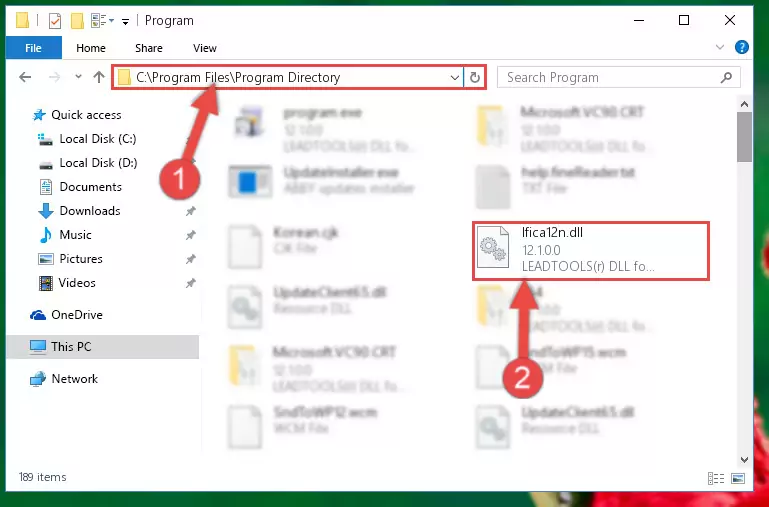Switch to Large icons view icon
Screen dimensions: 769x507
[x=738, y=478]
